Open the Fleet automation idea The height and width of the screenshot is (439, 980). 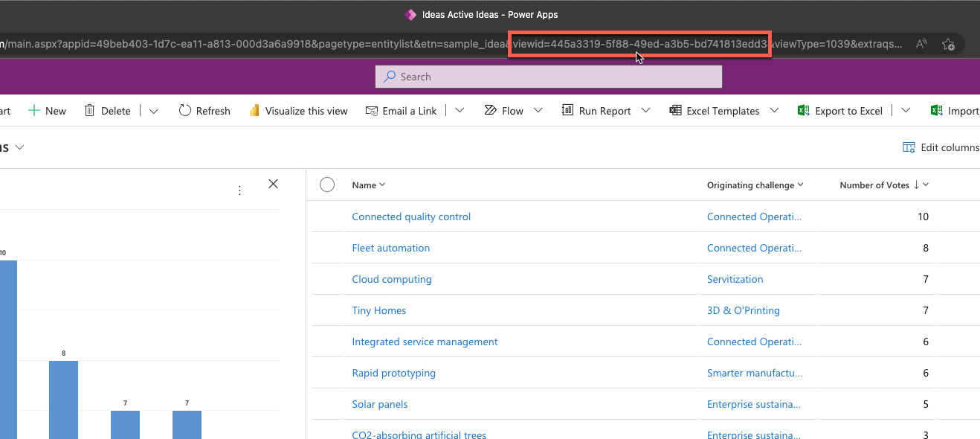[x=391, y=248]
